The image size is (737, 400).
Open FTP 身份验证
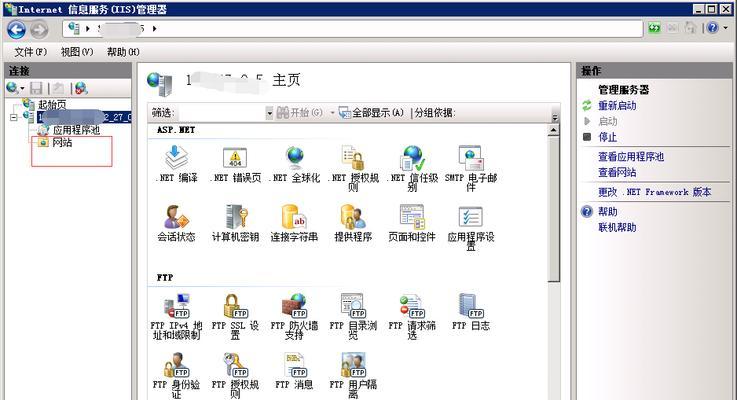pyautogui.click(x=176, y=375)
